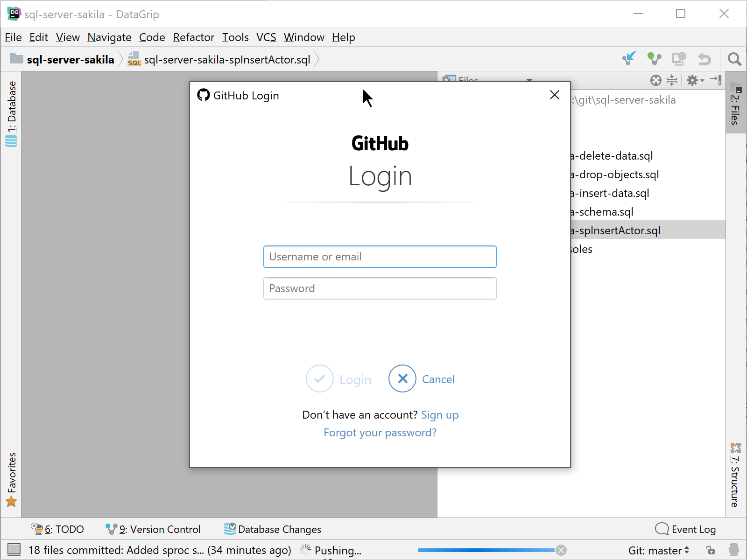This screenshot has width=747, height=560.
Task: Select the a-schema.sql file
Action: click(x=601, y=212)
